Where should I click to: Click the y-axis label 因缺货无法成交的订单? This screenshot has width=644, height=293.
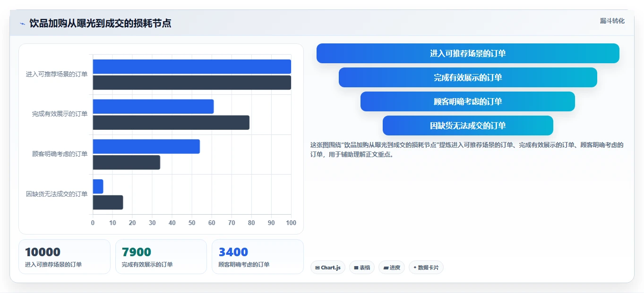(x=57, y=194)
